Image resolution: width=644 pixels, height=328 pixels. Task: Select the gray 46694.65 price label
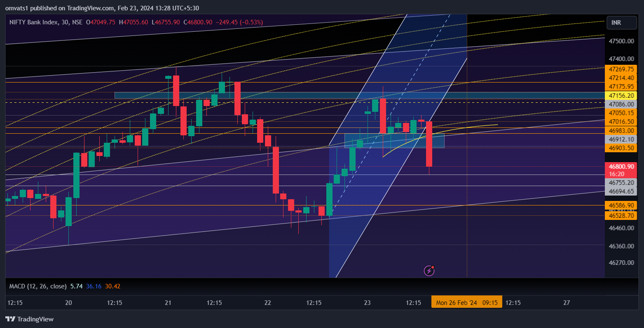coord(621,191)
